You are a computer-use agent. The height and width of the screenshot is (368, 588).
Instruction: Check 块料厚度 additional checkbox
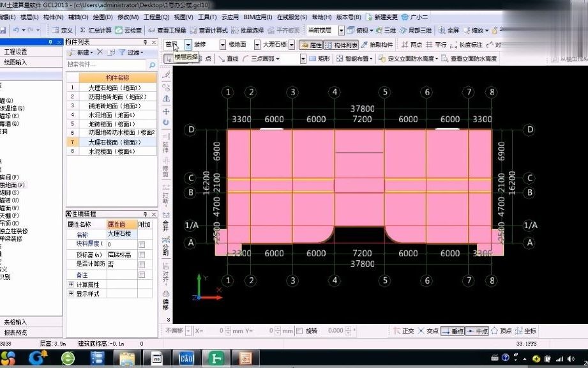pos(142,245)
